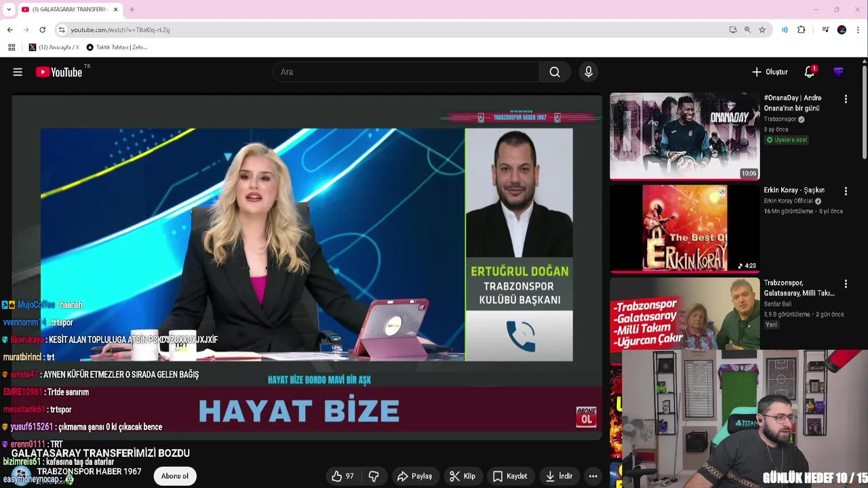Open options for Trabzonspor, Galatasaray, Milli Takım video
This screenshot has height=488, width=868.
pyautogui.click(x=846, y=284)
